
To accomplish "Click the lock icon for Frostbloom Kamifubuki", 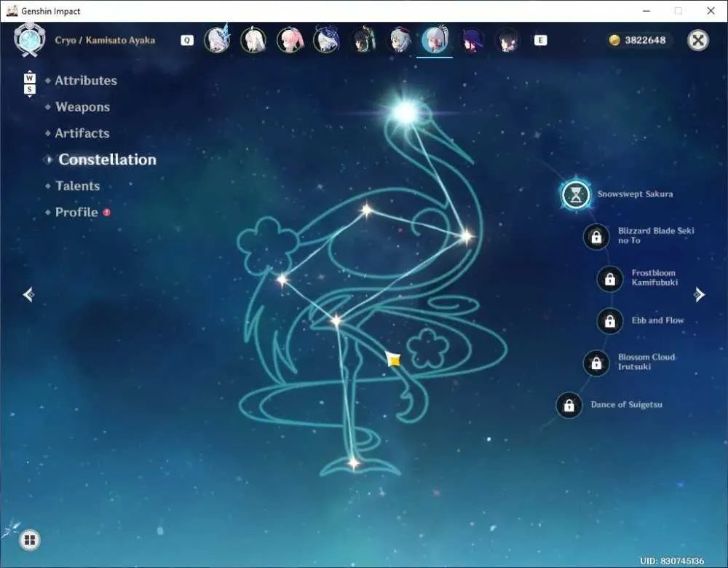I will point(609,279).
